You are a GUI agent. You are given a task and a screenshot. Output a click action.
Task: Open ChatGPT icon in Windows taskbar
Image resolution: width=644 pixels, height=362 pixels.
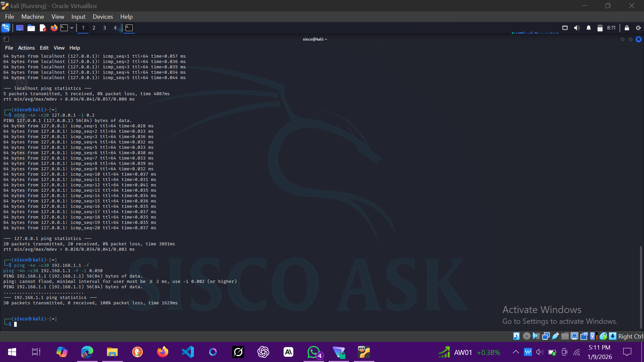point(263,352)
